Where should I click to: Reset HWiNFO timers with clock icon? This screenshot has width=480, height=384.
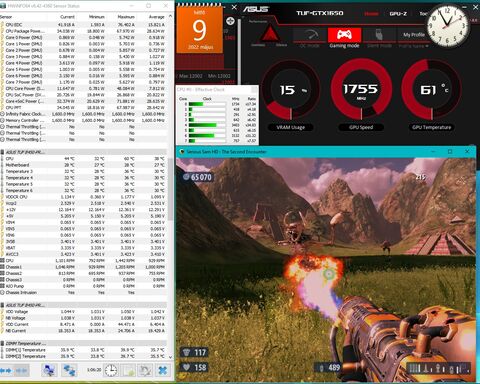click(111, 370)
